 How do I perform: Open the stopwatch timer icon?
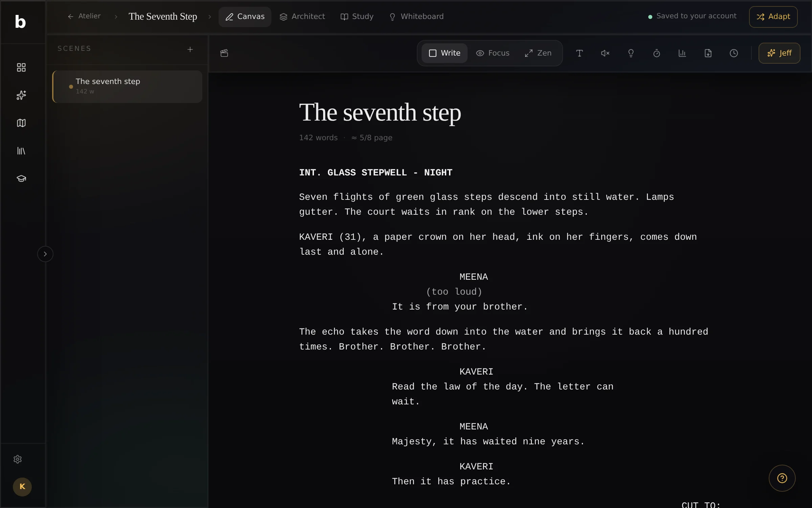pyautogui.click(x=656, y=53)
